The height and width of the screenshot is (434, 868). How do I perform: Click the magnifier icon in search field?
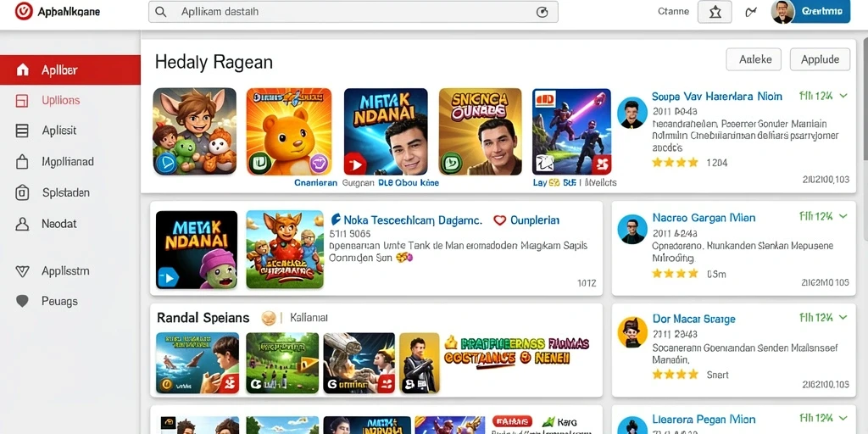160,12
